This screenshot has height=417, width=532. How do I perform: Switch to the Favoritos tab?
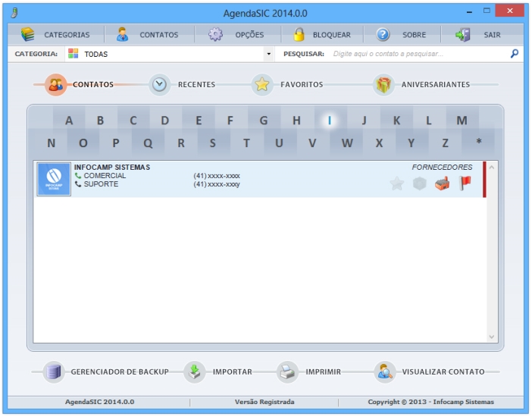click(287, 84)
